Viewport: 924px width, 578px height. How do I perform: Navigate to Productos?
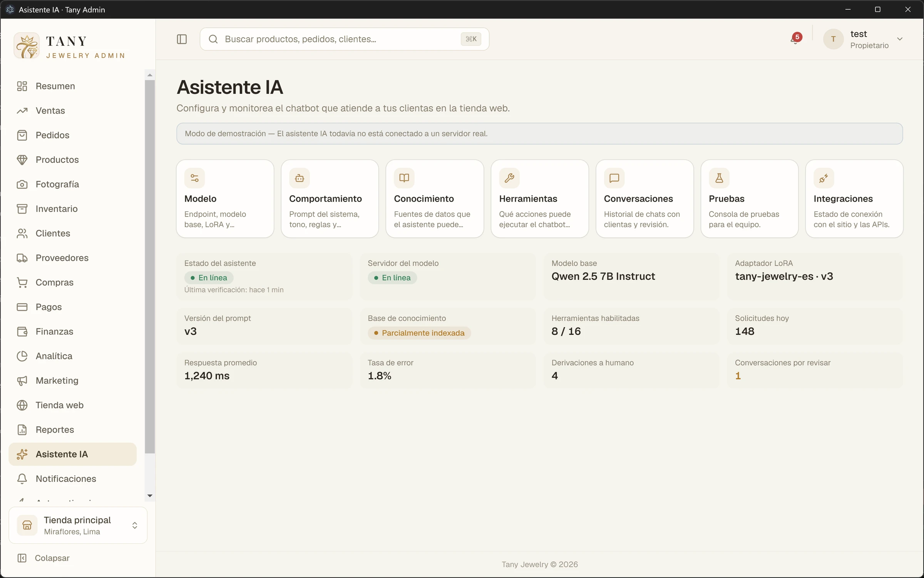tap(72, 160)
